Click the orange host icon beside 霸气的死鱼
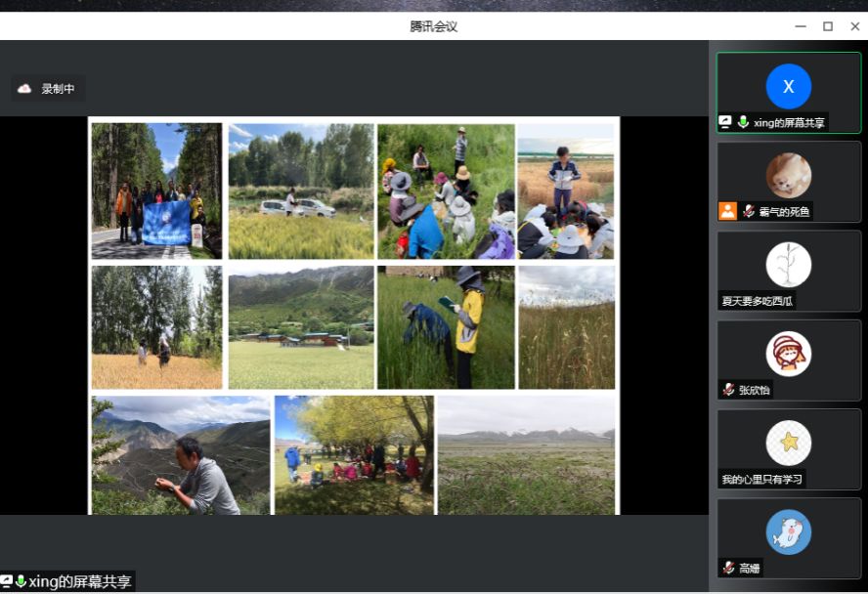This screenshot has height=594, width=868. [727, 211]
